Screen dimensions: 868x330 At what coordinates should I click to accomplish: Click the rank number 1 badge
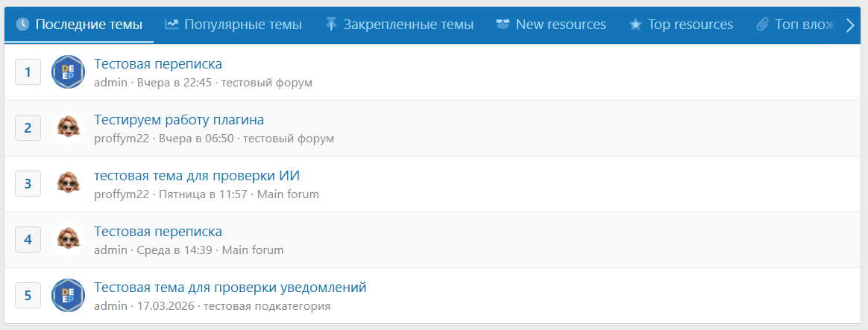[x=28, y=72]
